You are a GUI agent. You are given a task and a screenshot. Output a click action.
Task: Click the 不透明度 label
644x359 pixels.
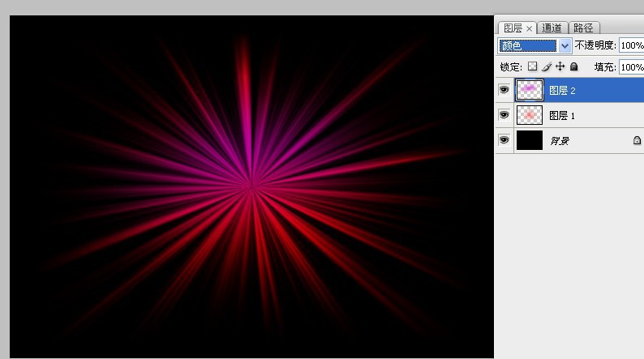[595, 45]
